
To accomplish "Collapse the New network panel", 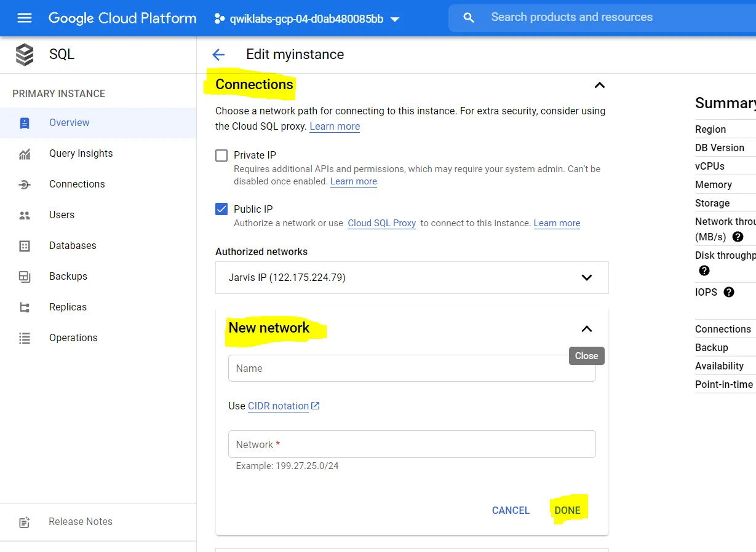I will click(x=587, y=329).
